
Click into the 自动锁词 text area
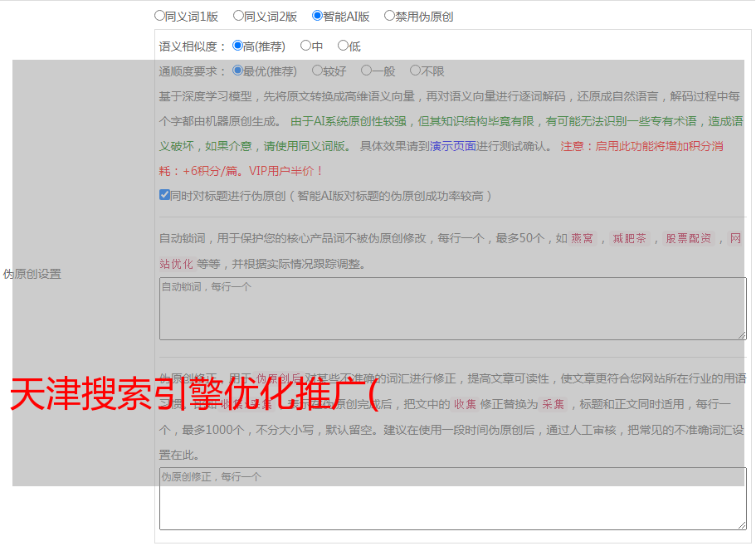[x=451, y=308]
